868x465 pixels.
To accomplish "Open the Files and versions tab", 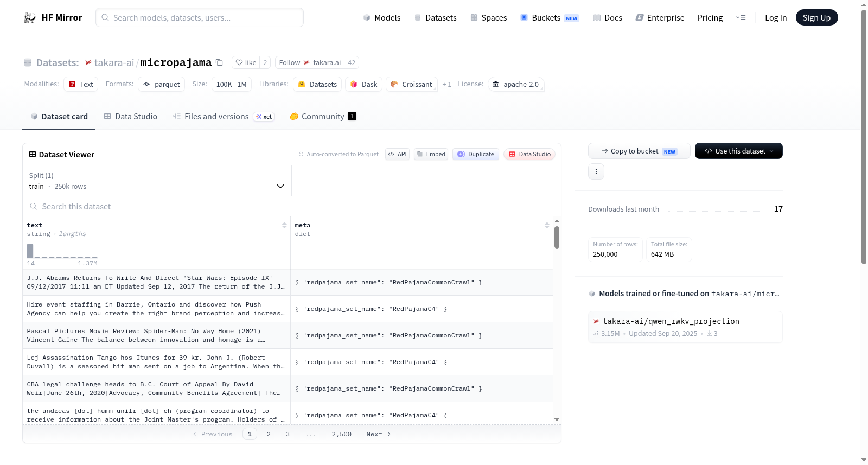I will (223, 117).
